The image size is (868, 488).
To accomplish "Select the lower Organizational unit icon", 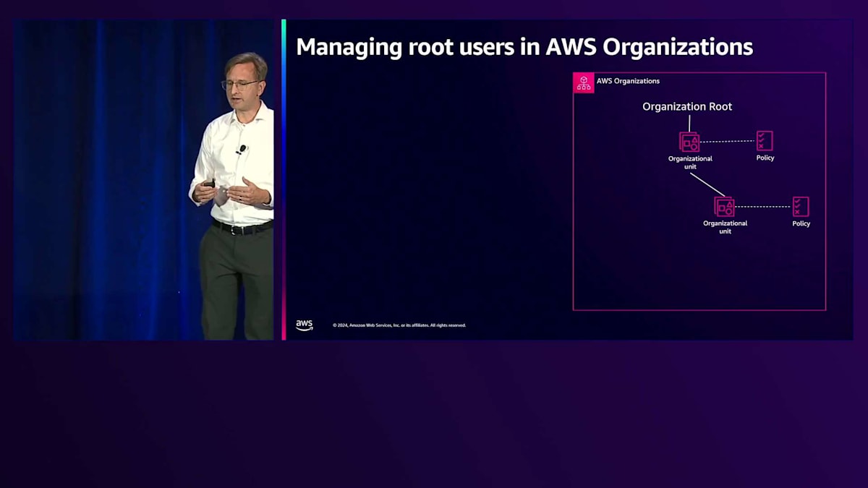I will pyautogui.click(x=724, y=207).
